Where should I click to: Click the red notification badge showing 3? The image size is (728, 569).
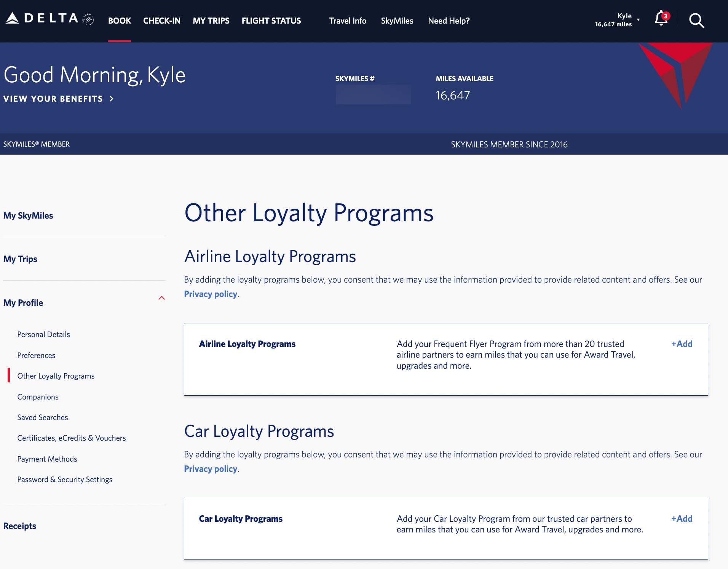[x=666, y=16]
